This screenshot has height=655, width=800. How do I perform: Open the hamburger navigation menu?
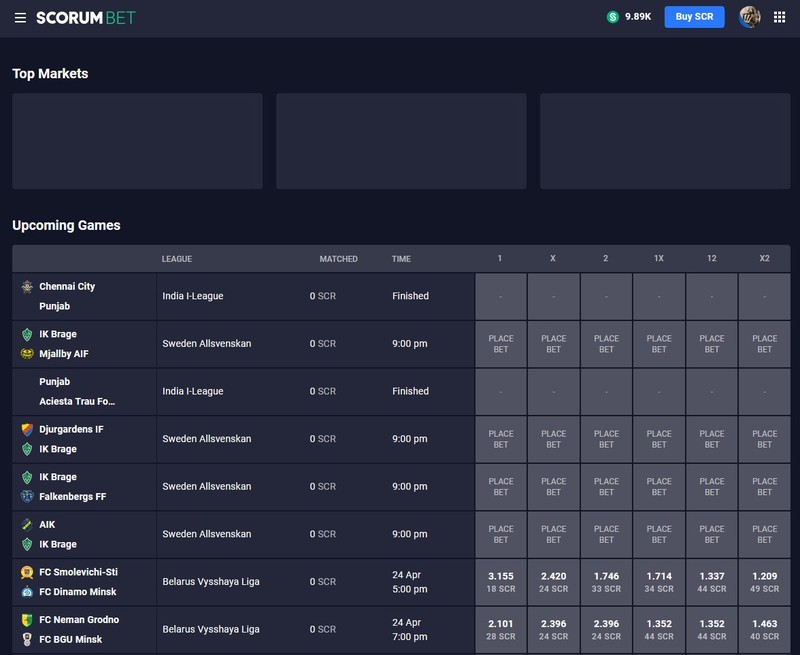[20, 18]
